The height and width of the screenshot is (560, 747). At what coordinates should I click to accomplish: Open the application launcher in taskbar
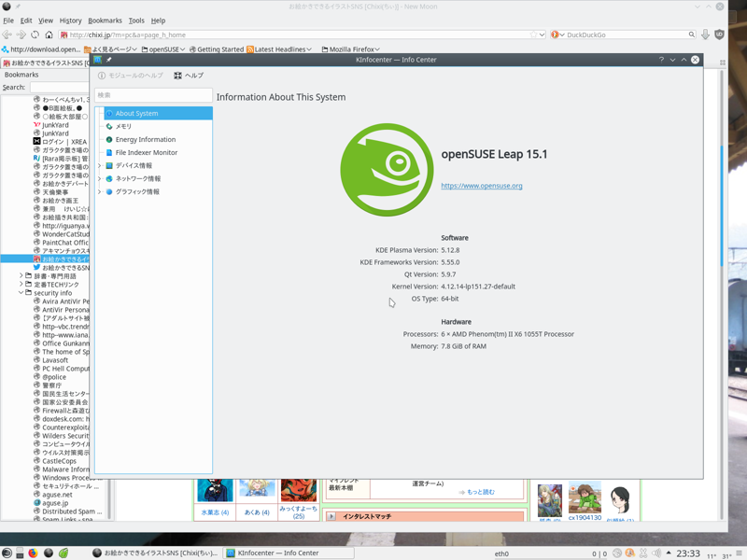coord(7,553)
